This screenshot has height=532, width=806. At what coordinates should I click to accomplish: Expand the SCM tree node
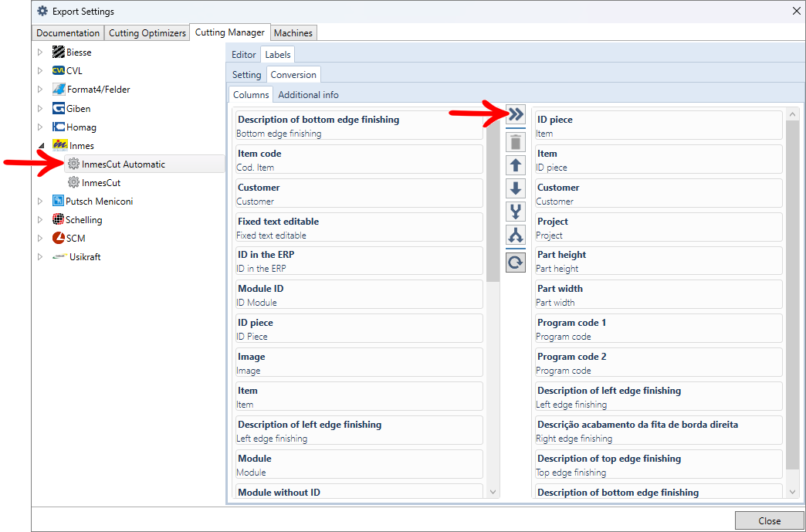(x=40, y=238)
